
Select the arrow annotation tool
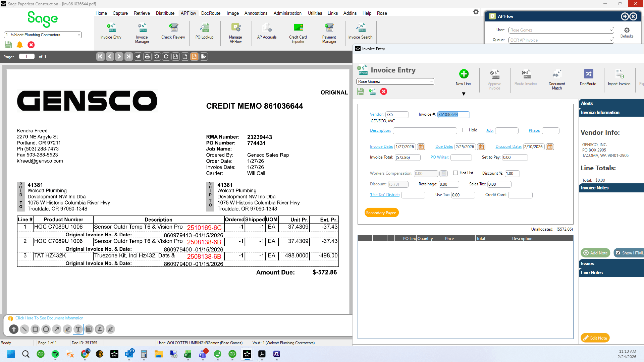(x=57, y=329)
